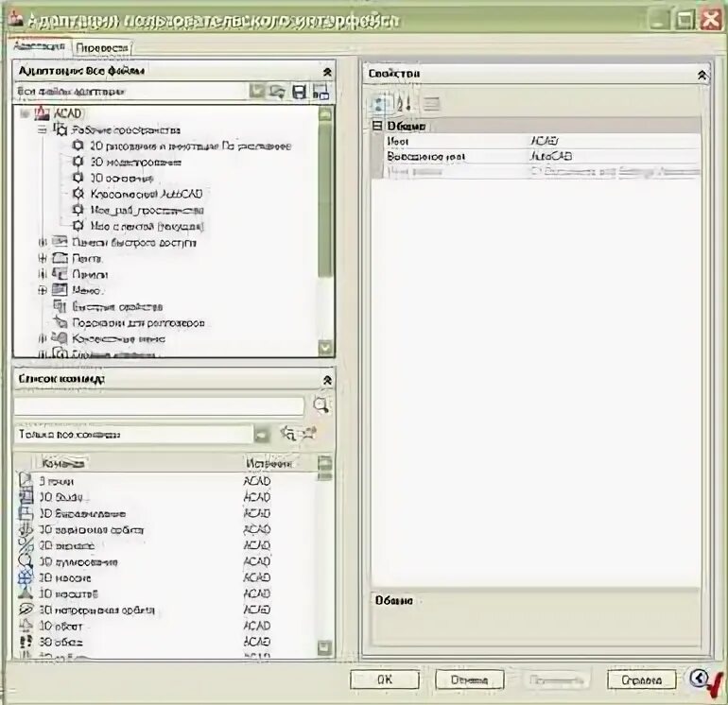
Task: Expand the Панели tree node
Action: (x=43, y=274)
